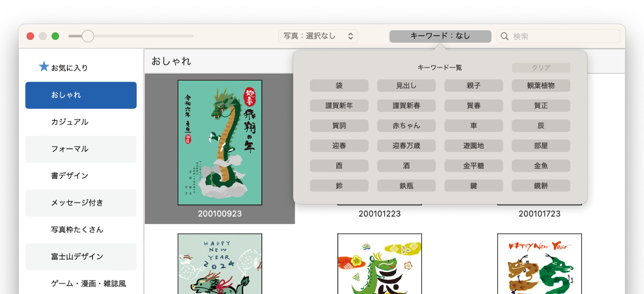Toggle the 謹賀新年 keyword
The width and height of the screenshot is (644, 294).
339,106
